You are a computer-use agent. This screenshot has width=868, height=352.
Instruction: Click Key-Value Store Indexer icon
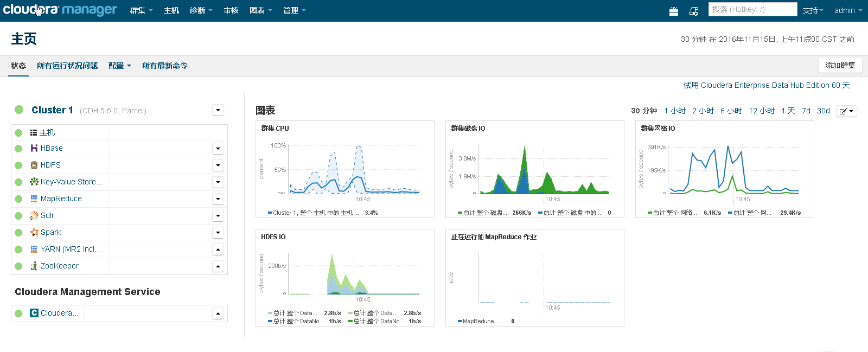coord(34,182)
